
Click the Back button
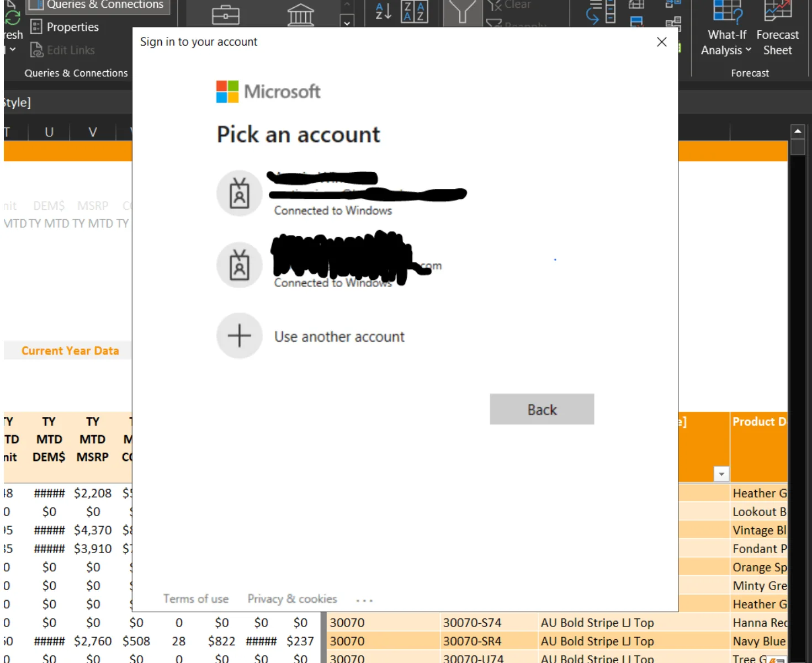[542, 410]
